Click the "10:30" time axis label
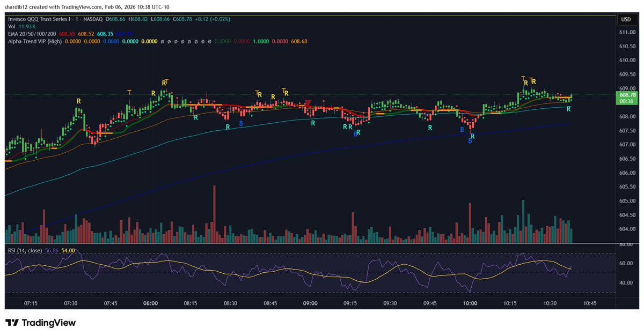The image size is (644, 336). [551, 303]
